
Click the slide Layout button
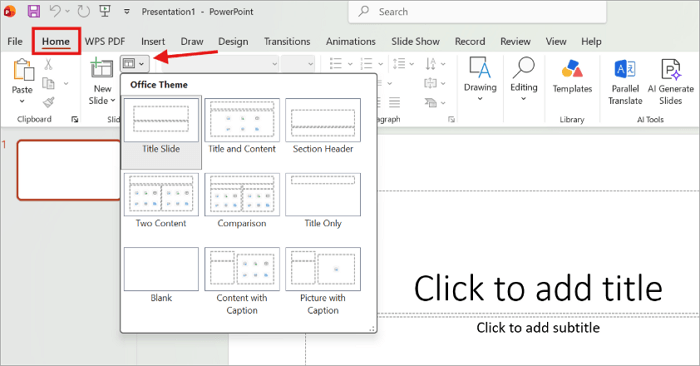[x=134, y=64]
